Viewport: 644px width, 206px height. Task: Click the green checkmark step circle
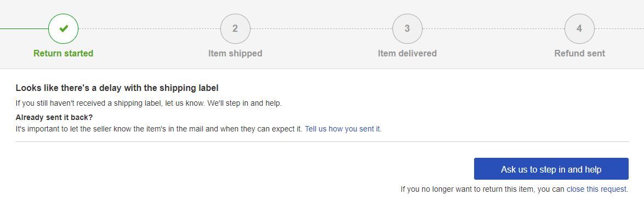(x=63, y=28)
